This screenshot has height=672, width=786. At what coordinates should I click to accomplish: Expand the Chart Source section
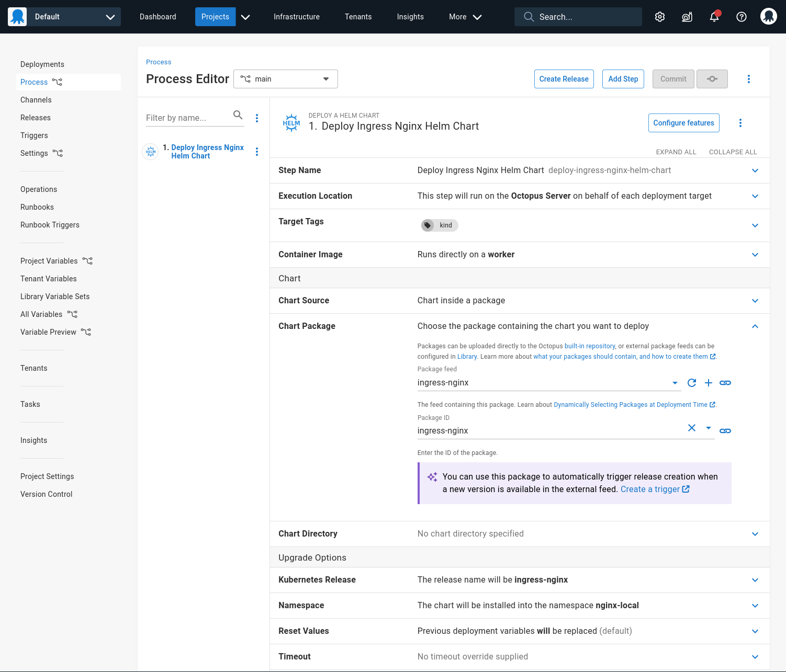755,301
